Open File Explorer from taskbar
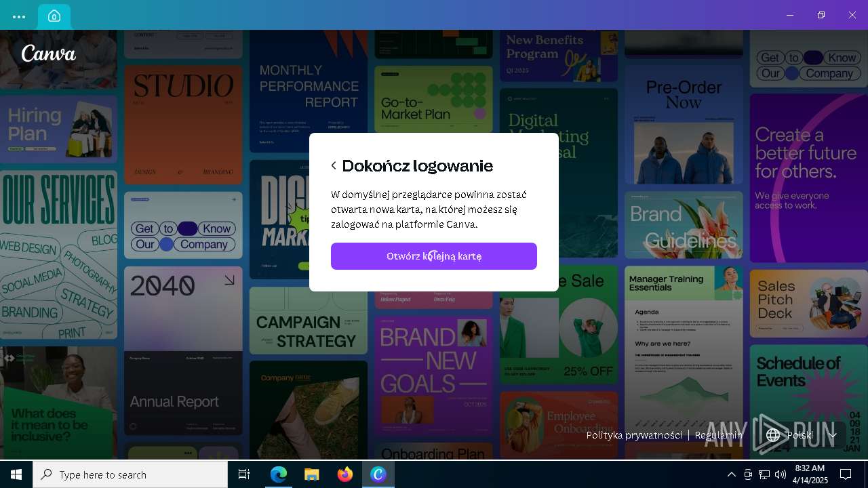 (x=312, y=474)
